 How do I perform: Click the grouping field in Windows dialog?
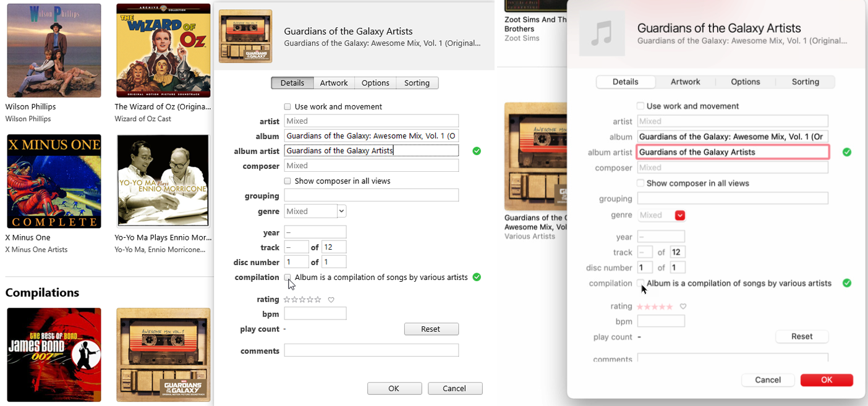(372, 195)
